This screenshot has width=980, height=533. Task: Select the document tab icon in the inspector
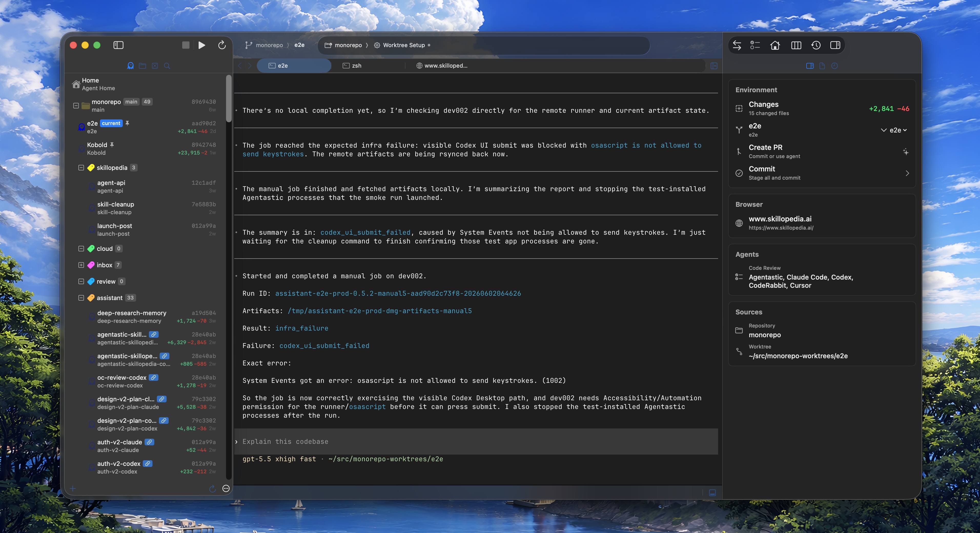[822, 66]
